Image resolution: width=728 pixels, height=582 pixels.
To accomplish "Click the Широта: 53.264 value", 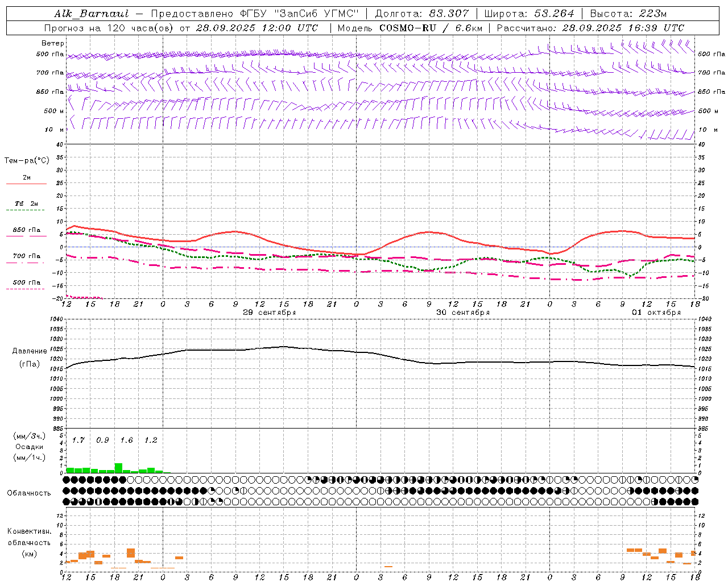I will [530, 14].
